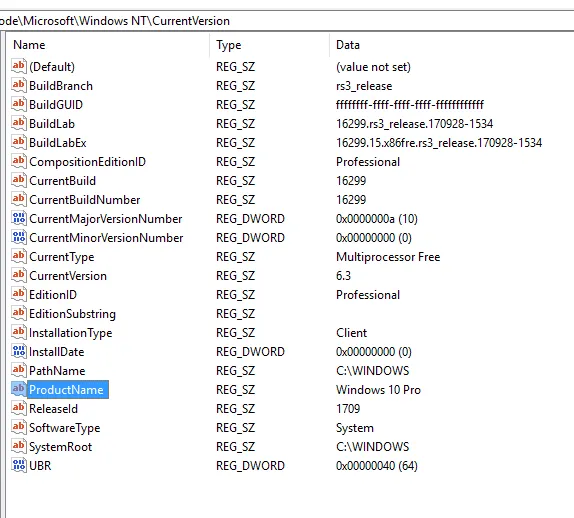Select the InstallationType value
This screenshot has width=574, height=518.
click(x=71, y=333)
